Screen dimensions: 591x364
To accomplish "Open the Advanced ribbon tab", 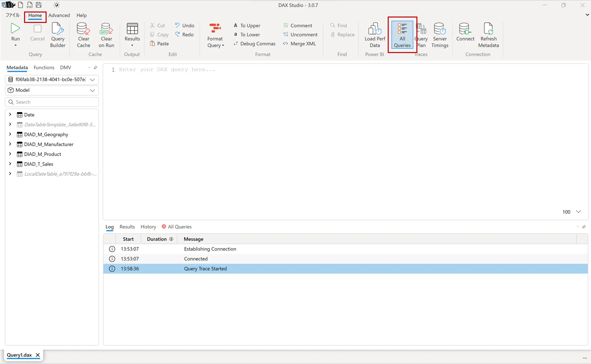I will tap(59, 15).
